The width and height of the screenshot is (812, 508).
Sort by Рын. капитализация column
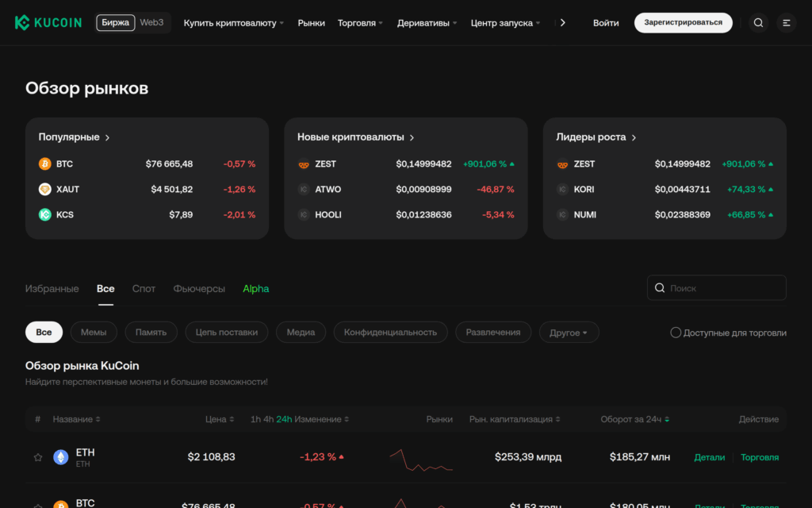(515, 419)
